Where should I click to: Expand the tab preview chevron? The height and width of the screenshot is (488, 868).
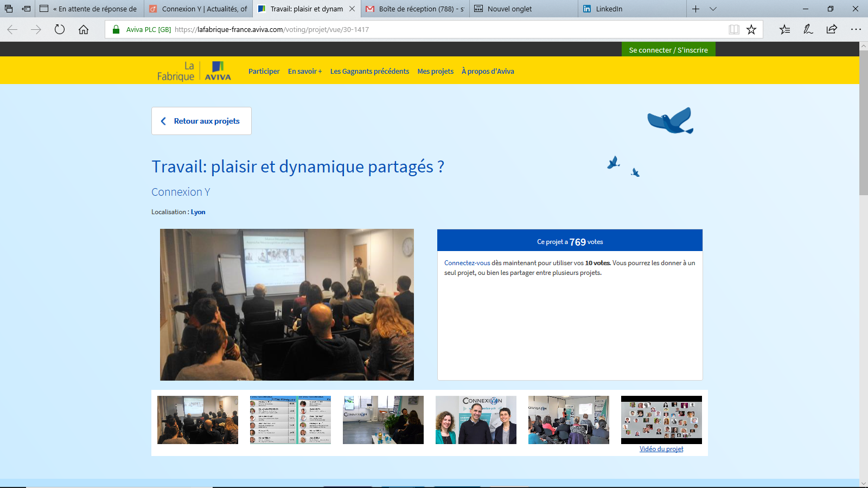click(x=713, y=9)
